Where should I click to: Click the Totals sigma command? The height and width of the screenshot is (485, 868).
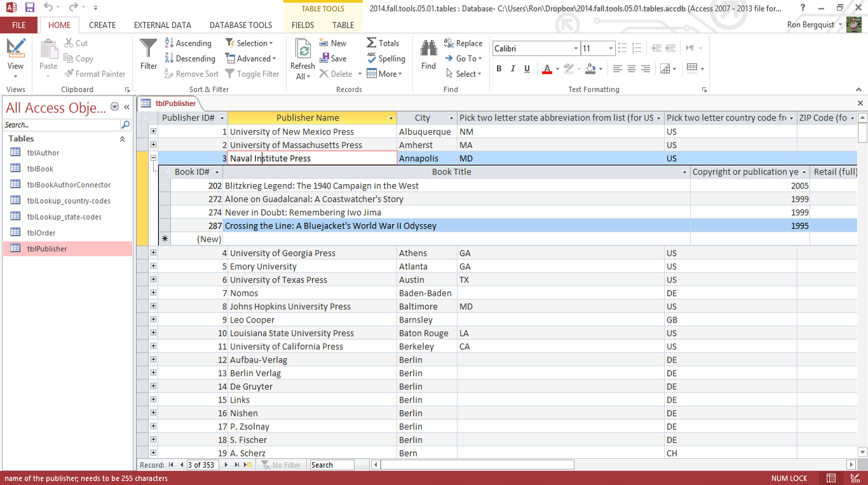pos(383,43)
